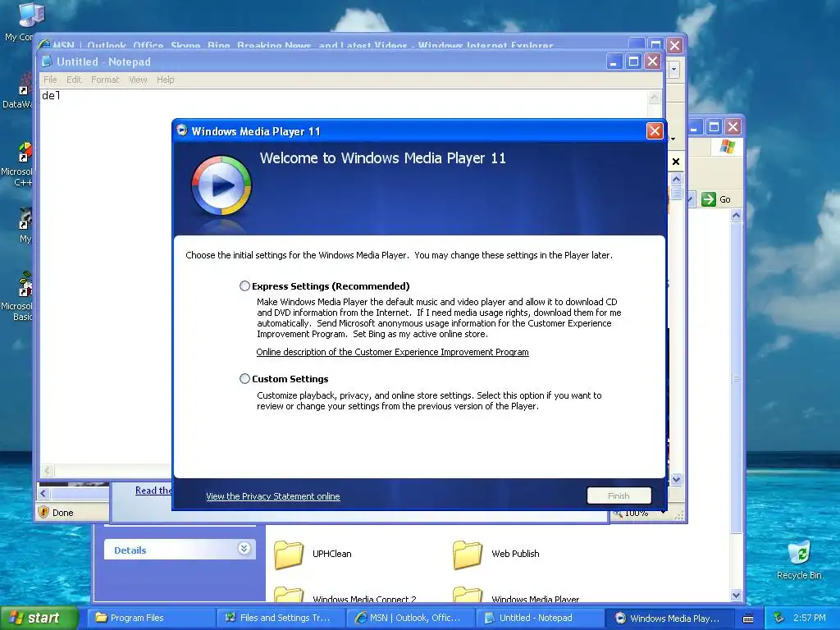
Task: Switch to Program Files taskbar button
Action: 150,618
